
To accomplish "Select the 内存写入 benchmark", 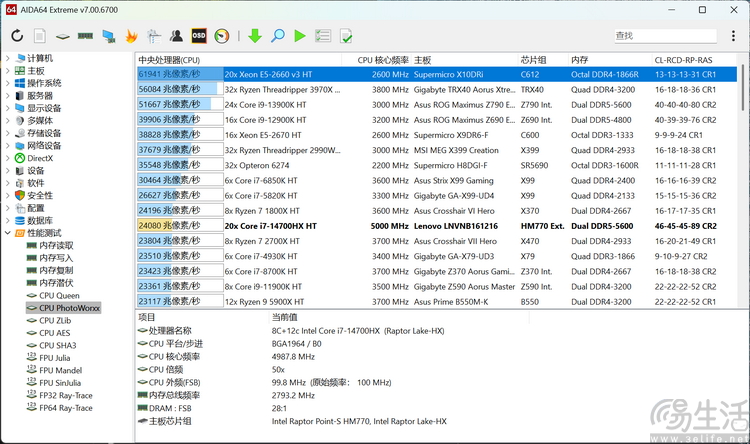I will click(x=56, y=258).
